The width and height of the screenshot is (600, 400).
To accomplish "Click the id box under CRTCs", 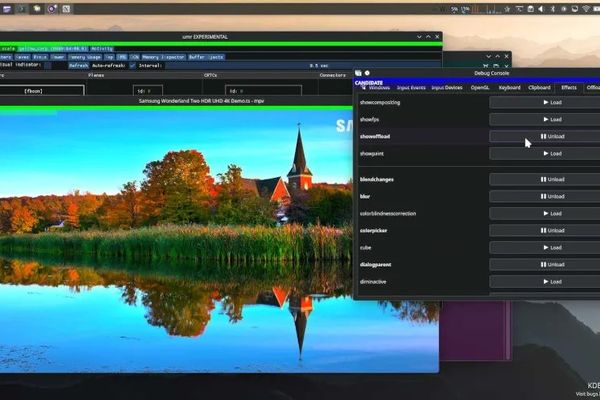I will pyautogui.click(x=263, y=91).
